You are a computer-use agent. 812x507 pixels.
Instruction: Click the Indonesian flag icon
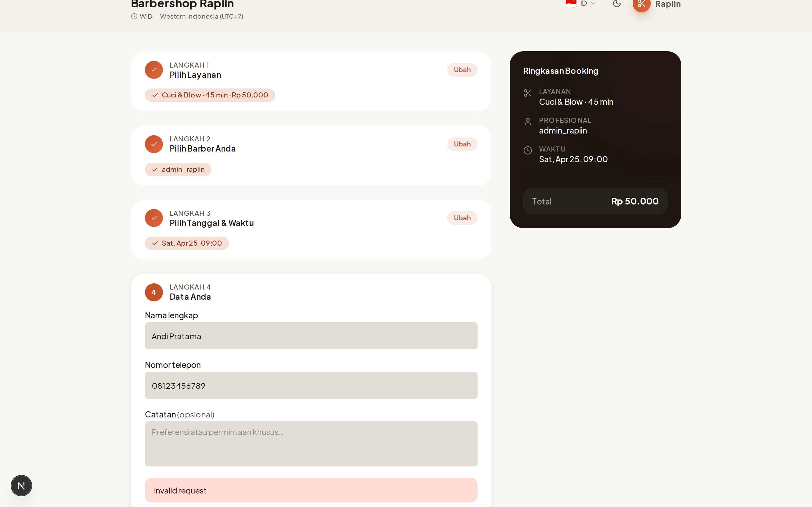[x=571, y=3]
